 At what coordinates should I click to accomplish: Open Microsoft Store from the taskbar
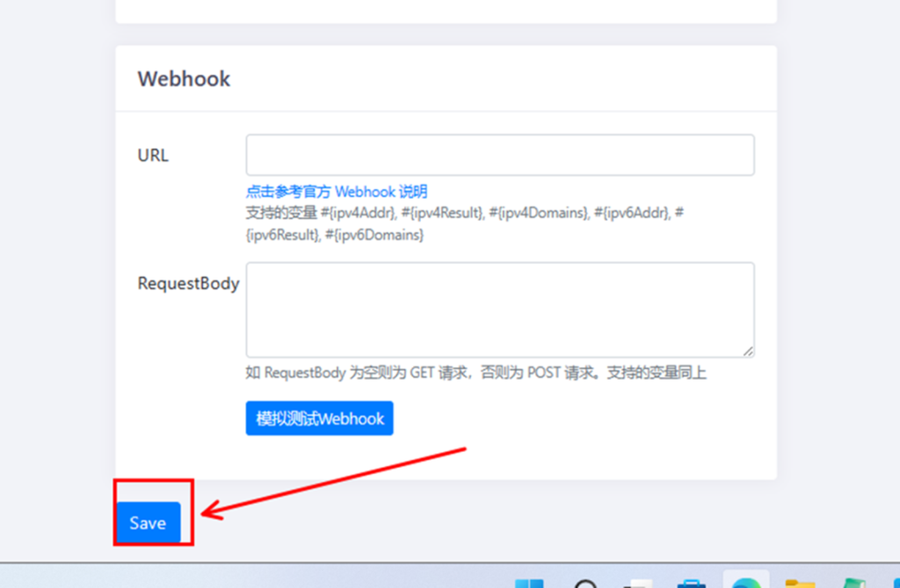[691, 584]
